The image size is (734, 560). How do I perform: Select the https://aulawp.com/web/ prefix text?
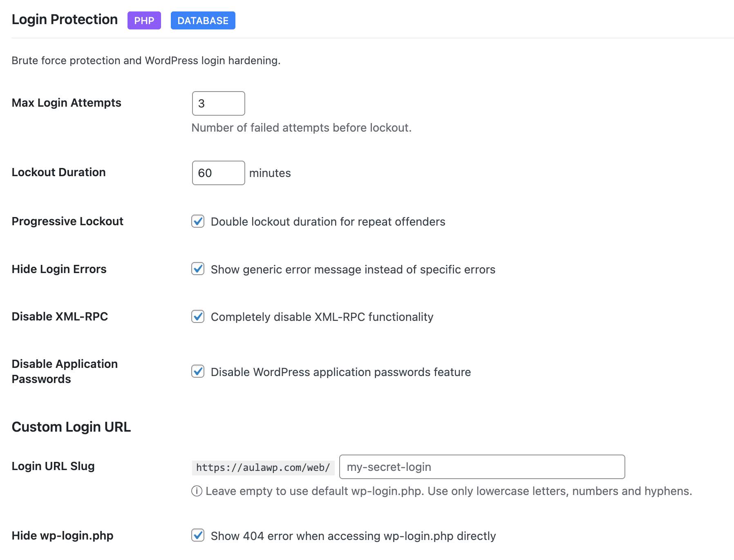(x=263, y=467)
